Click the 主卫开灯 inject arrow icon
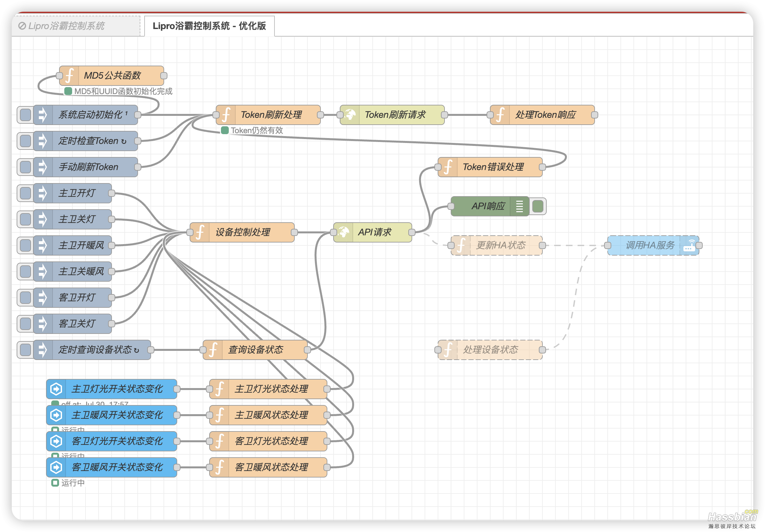Image resolution: width=765 pixels, height=532 pixels. coord(43,193)
